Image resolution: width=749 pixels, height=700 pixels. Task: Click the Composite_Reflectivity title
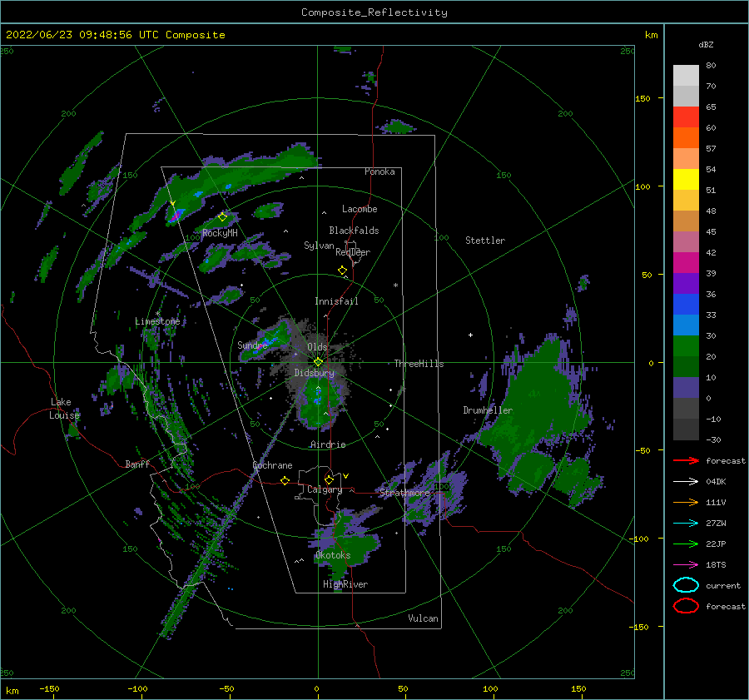374,12
